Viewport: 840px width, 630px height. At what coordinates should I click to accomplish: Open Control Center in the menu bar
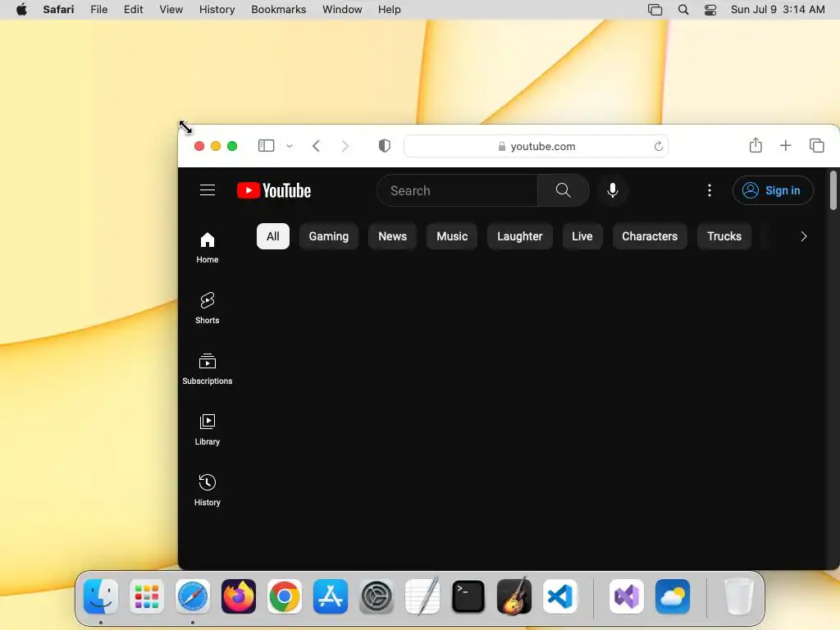pos(710,10)
